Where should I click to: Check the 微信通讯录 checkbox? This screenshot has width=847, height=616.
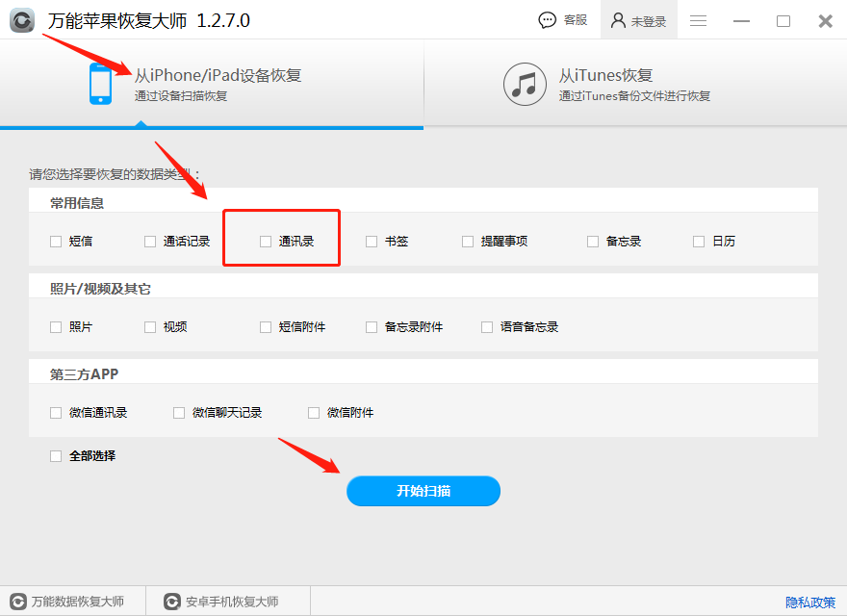pos(56,413)
